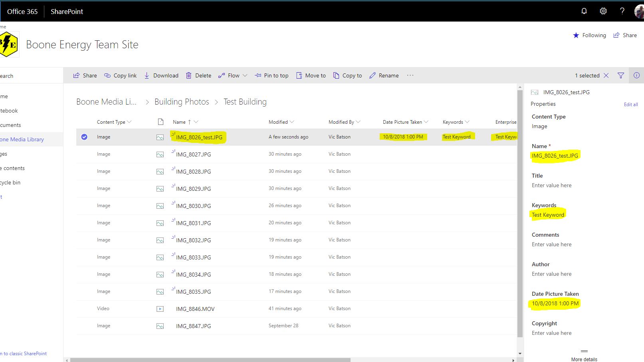This screenshot has height=362, width=644.
Task: Open Modified By column header dropdown
Action: (x=345, y=122)
